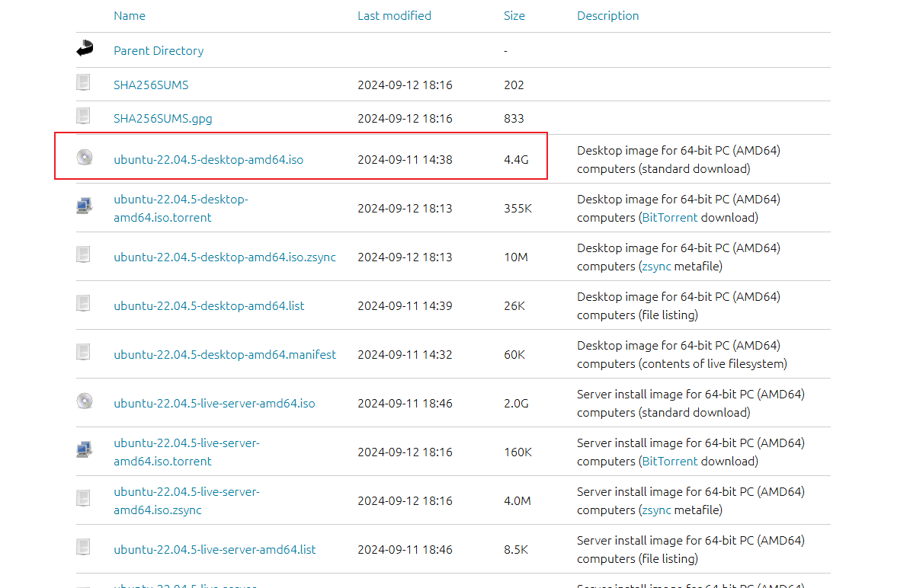The width and height of the screenshot is (910, 588).
Task: Click the file icon beside SHA256SUMS.gpg
Action: tap(84, 116)
